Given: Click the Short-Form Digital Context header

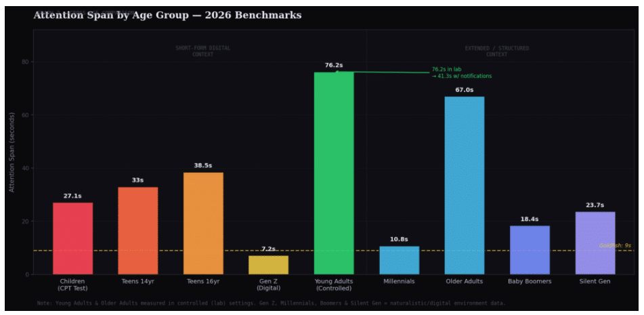Looking at the screenshot, I should 202,51.
